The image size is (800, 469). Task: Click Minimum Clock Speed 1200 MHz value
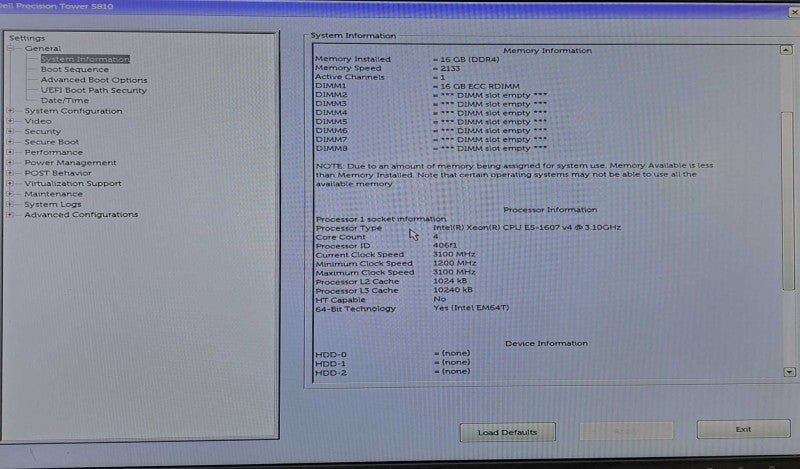[455, 263]
